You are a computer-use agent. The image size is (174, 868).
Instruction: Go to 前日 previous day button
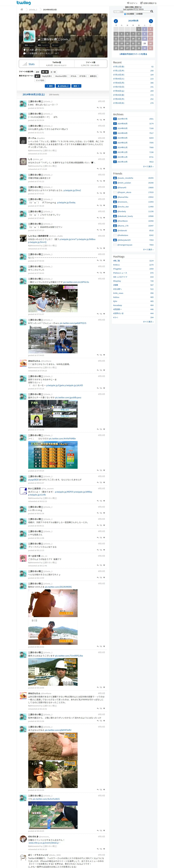point(76,86)
